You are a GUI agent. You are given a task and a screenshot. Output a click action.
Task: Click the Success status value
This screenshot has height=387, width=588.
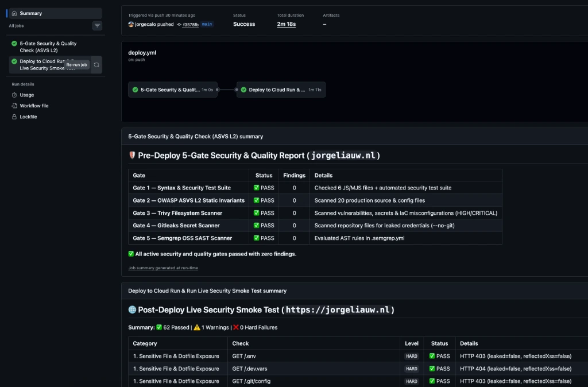(x=243, y=24)
